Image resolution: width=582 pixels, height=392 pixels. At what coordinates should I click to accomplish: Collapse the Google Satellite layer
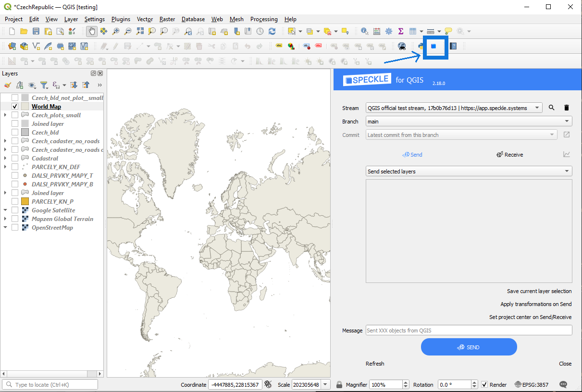pyautogui.click(x=5, y=210)
